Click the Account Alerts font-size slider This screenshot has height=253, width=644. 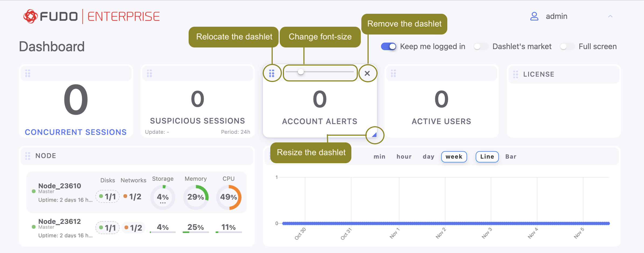coord(320,72)
